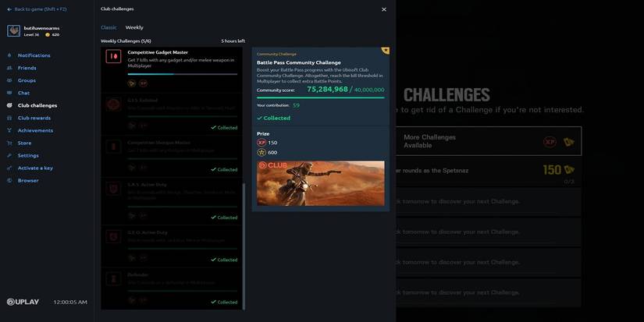Screen dimensions: 644x322
Task: Close the Club challenges panel
Action: click(384, 9)
